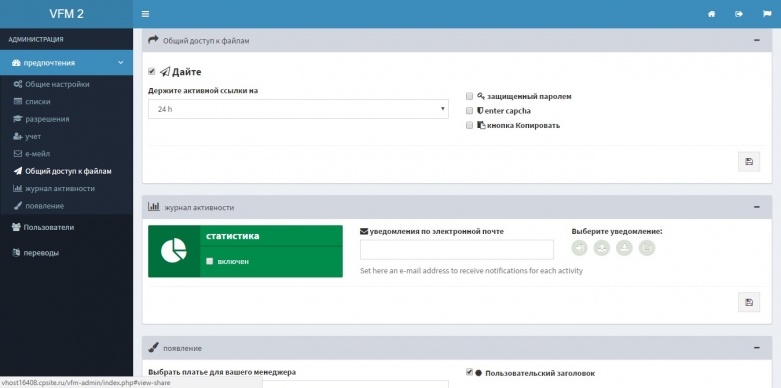Screen dimensions: 781x388
Task: Toggle the sidebar hamburger menu
Action: (x=145, y=14)
